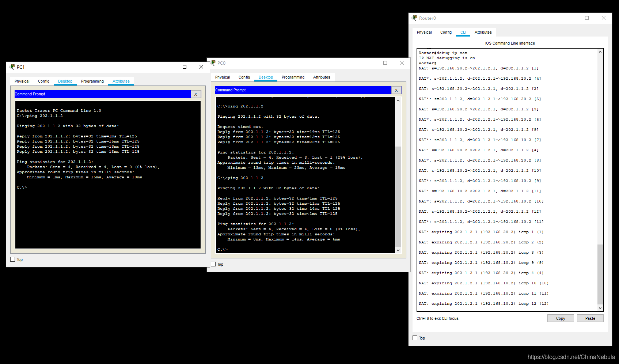Click 'Ctrl+F6 to exit CLI focus' hint

[437, 318]
